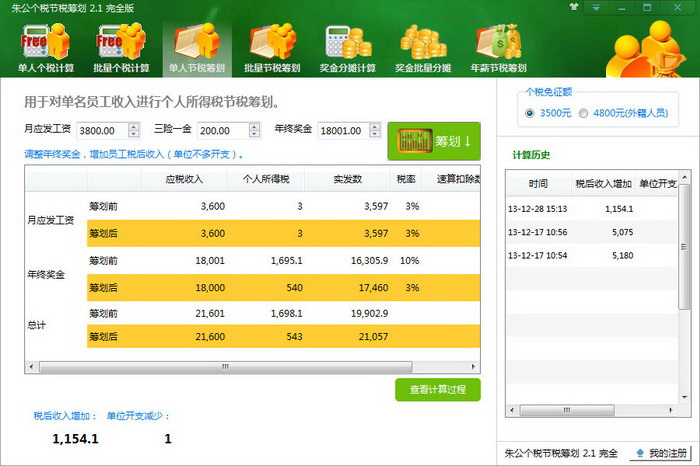Click 税后收入增加 result value 1,154.1
This screenshot has width=700, height=466.
pos(75,439)
